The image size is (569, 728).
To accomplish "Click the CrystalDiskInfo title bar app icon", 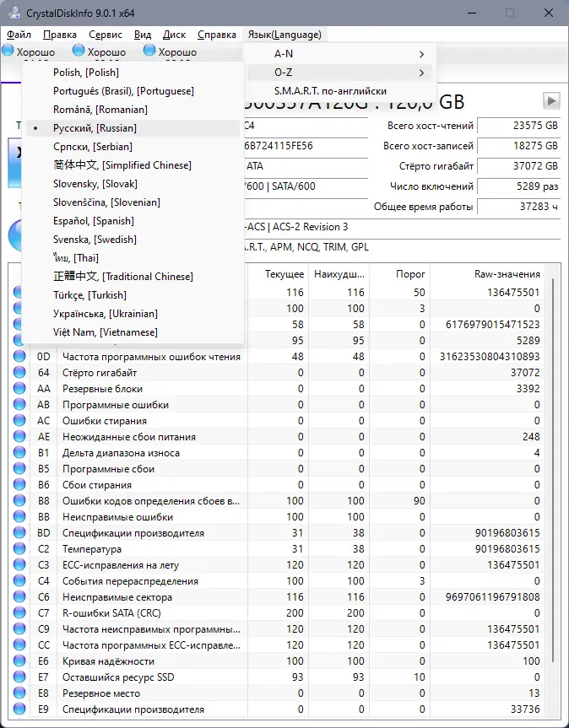I will tap(14, 13).
